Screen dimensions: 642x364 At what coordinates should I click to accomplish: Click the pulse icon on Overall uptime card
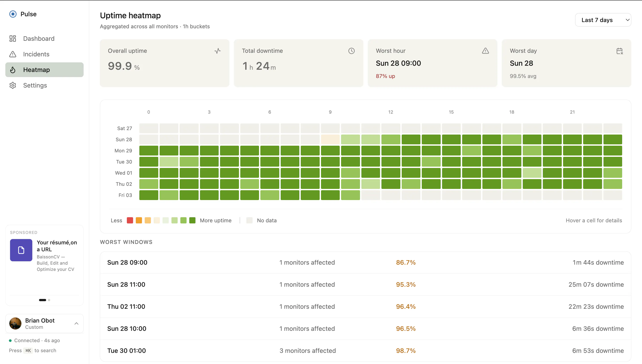[x=218, y=51]
